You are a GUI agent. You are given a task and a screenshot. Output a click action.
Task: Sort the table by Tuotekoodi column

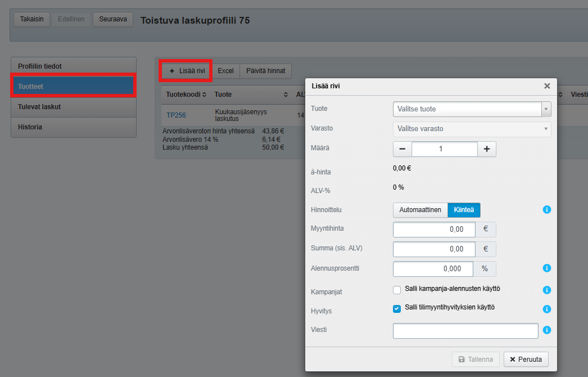(186, 95)
